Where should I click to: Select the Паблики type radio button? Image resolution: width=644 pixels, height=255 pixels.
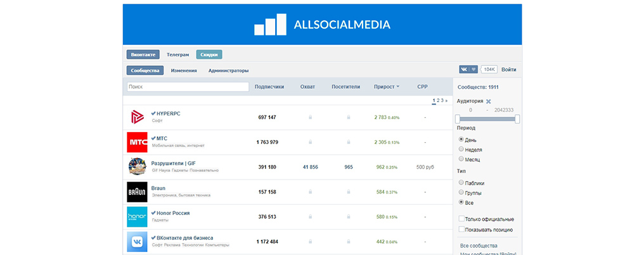coord(461,183)
